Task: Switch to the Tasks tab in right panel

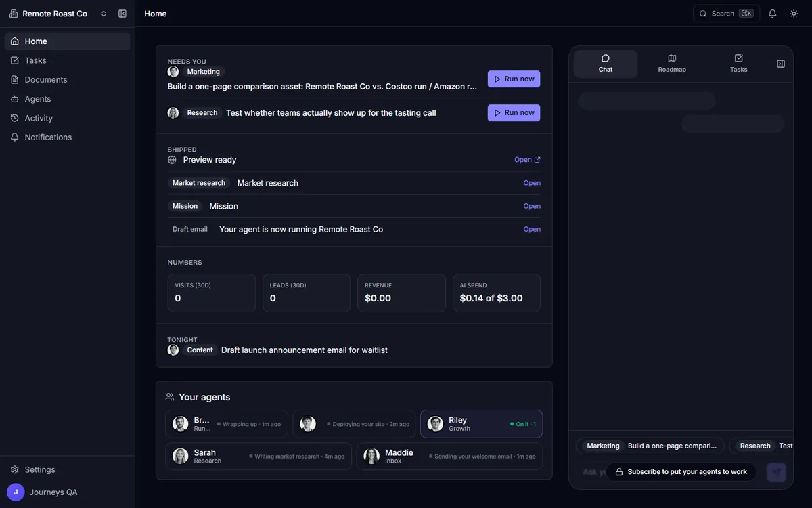Action: (738, 64)
